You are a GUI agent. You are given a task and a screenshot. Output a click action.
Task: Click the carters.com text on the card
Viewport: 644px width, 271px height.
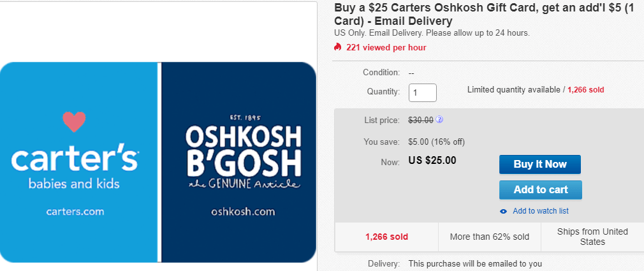pyautogui.click(x=75, y=212)
